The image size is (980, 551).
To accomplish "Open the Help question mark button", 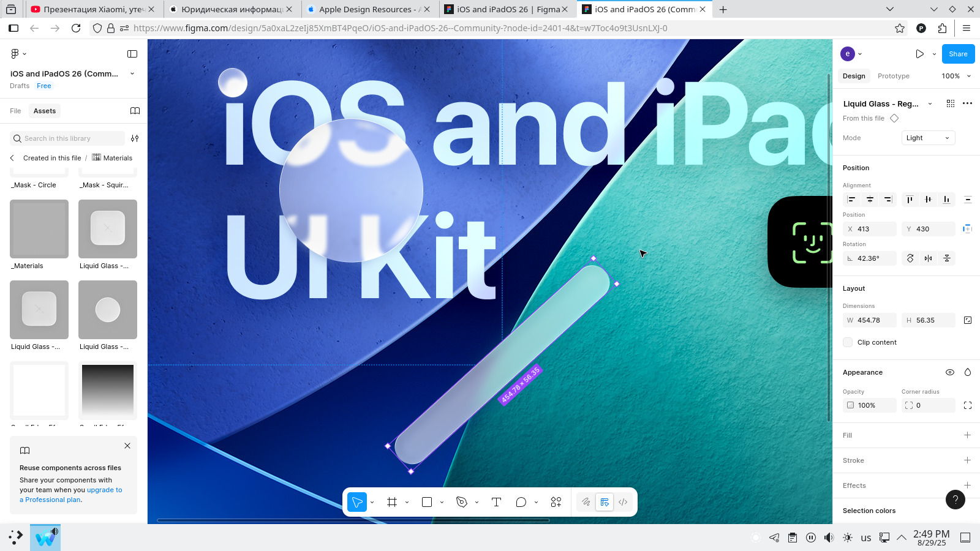I will click(956, 500).
